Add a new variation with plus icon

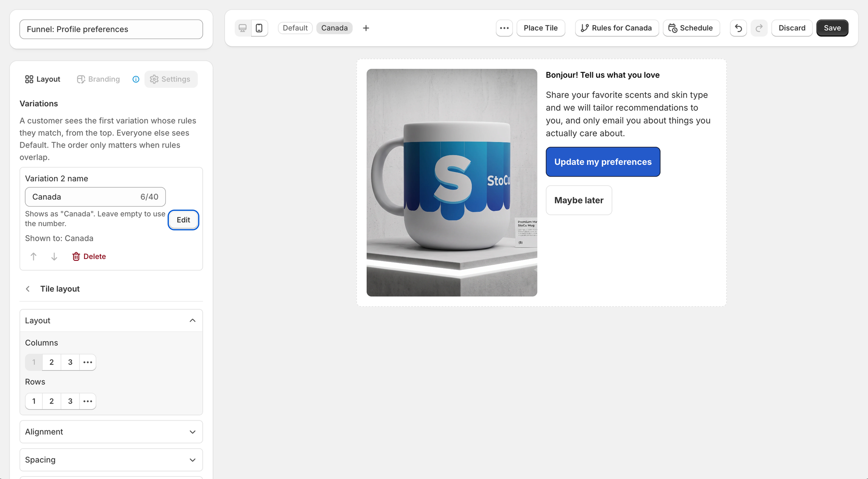pyautogui.click(x=366, y=28)
